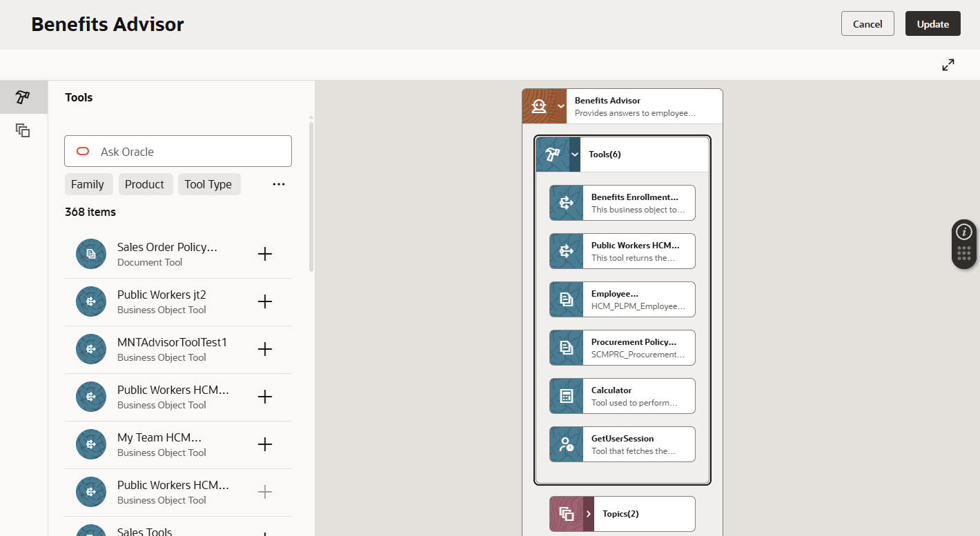This screenshot has width=980, height=536.
Task: Select MNTAdvisorToolTest1 list row text
Action: (x=172, y=342)
